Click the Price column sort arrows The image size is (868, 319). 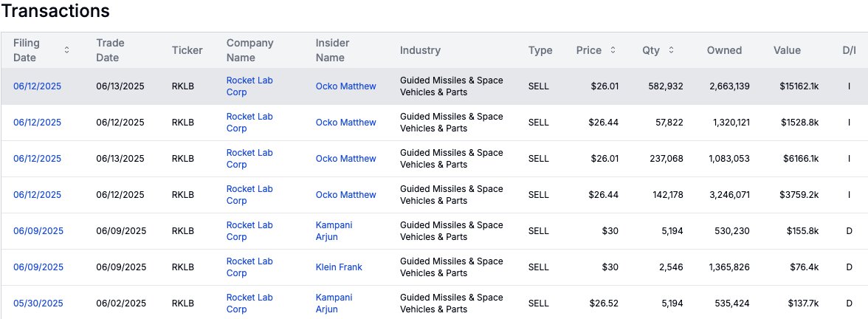pos(613,50)
